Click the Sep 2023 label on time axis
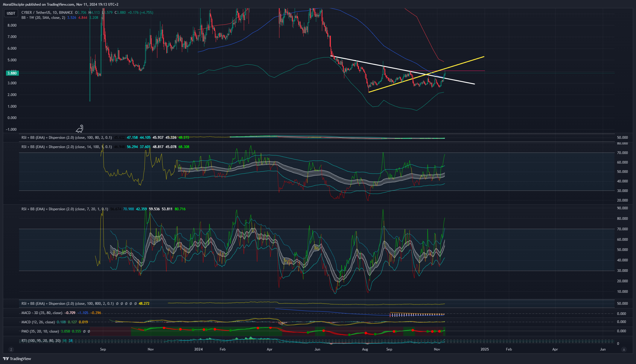 [x=103, y=349]
